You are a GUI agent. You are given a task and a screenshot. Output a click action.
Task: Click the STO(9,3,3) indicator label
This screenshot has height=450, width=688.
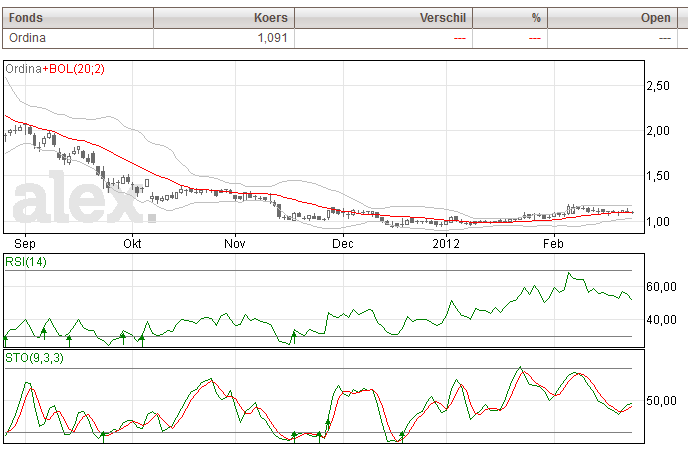pos(34,358)
